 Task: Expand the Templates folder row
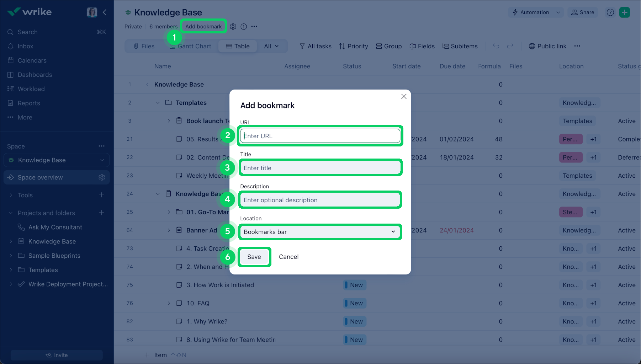(158, 102)
